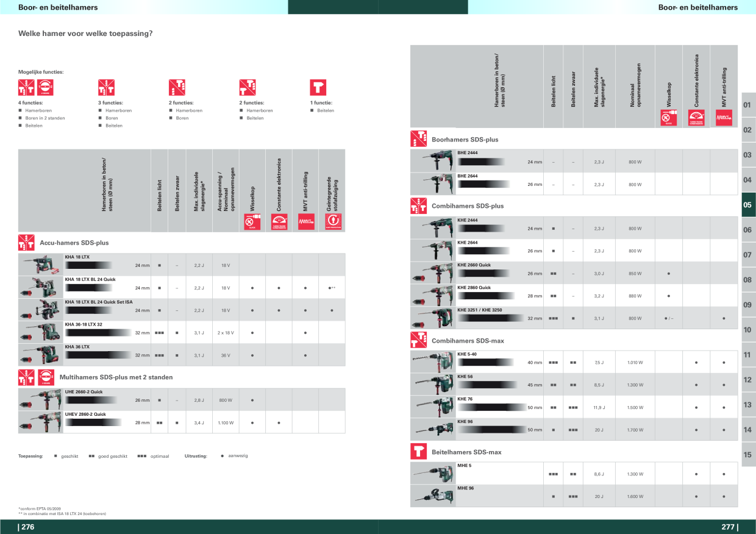
Task: Click product name 'UHEV 2860-2 Quick'
Action: (x=85, y=414)
